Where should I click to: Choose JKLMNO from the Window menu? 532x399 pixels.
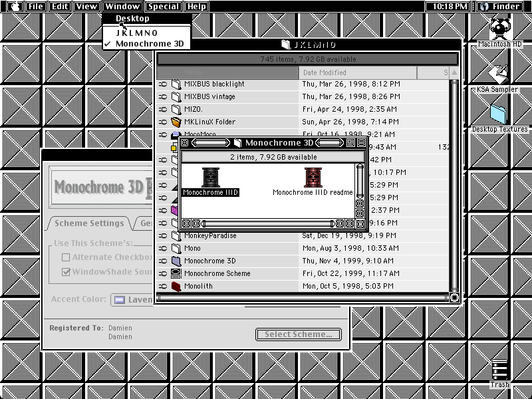point(147,33)
